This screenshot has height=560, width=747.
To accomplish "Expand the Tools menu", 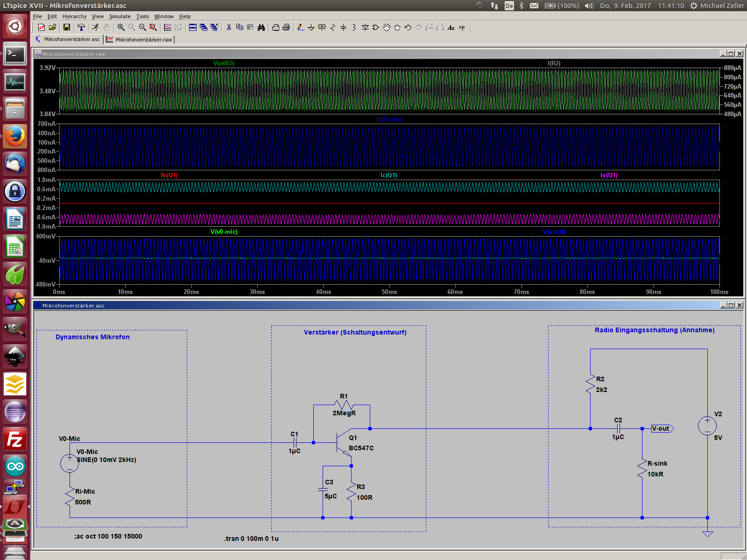I will point(142,16).
